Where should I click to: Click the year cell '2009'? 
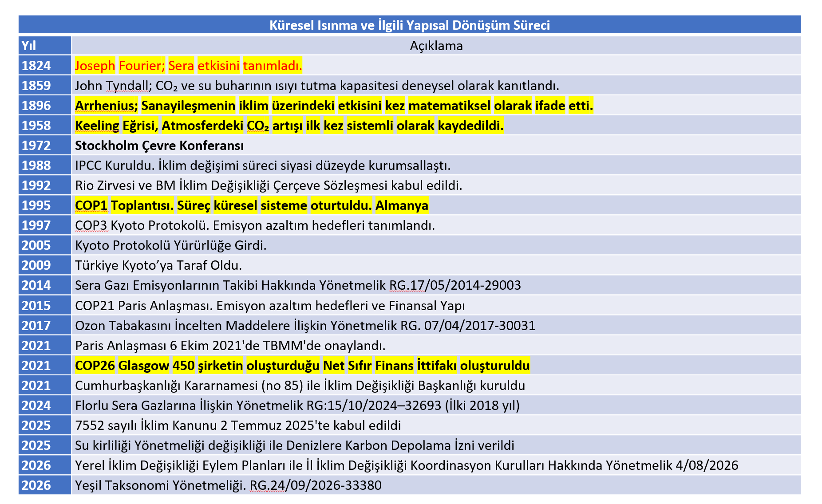45,265
